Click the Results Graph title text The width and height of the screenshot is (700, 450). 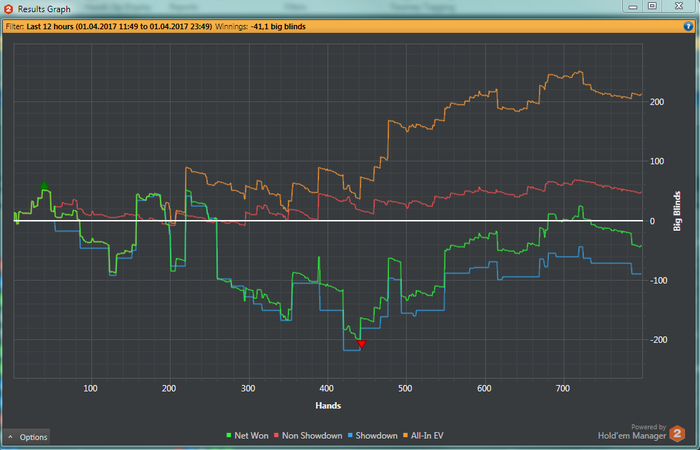click(x=44, y=9)
